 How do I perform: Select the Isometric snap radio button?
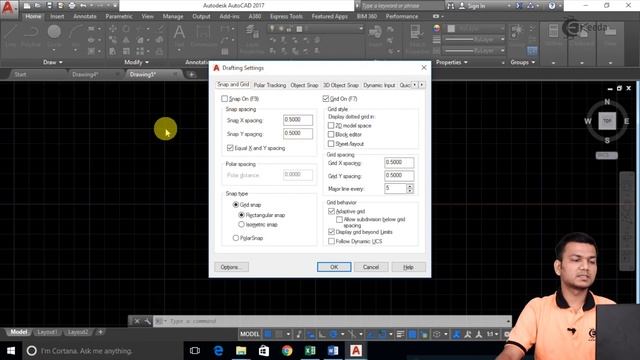click(x=241, y=224)
